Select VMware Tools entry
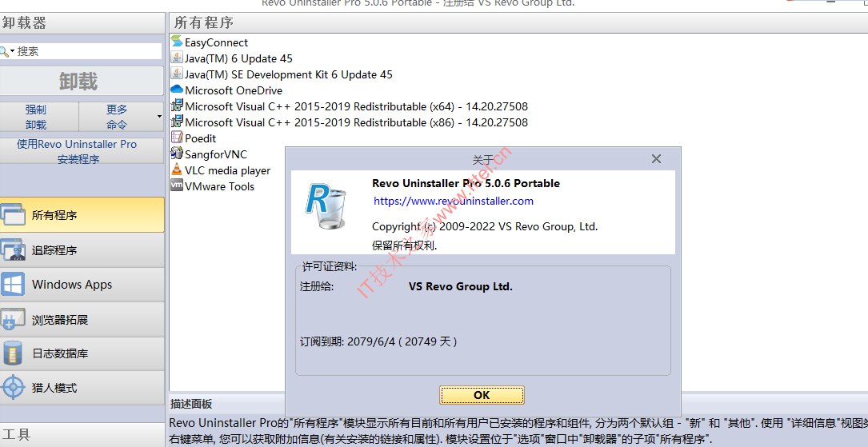868x447 pixels. pyautogui.click(x=219, y=186)
